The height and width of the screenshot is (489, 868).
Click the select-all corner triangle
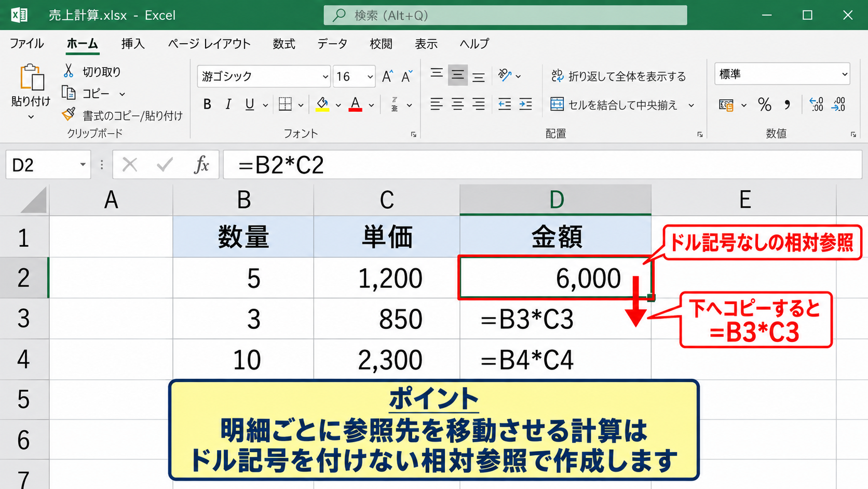tap(33, 200)
